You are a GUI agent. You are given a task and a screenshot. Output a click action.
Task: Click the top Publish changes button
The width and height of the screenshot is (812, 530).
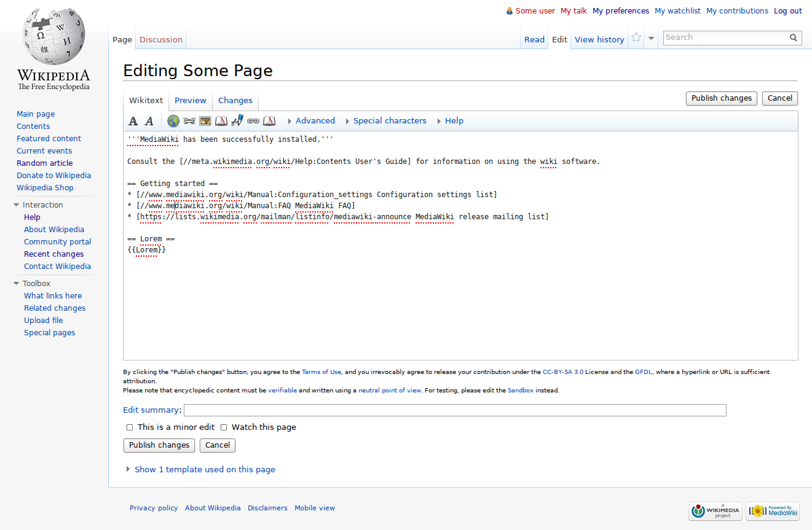(722, 98)
